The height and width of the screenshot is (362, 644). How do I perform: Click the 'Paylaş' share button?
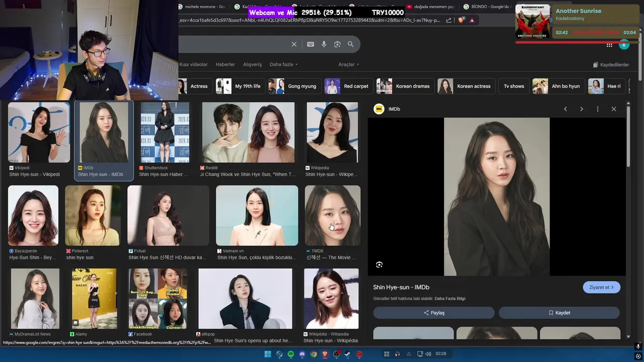[x=434, y=313]
